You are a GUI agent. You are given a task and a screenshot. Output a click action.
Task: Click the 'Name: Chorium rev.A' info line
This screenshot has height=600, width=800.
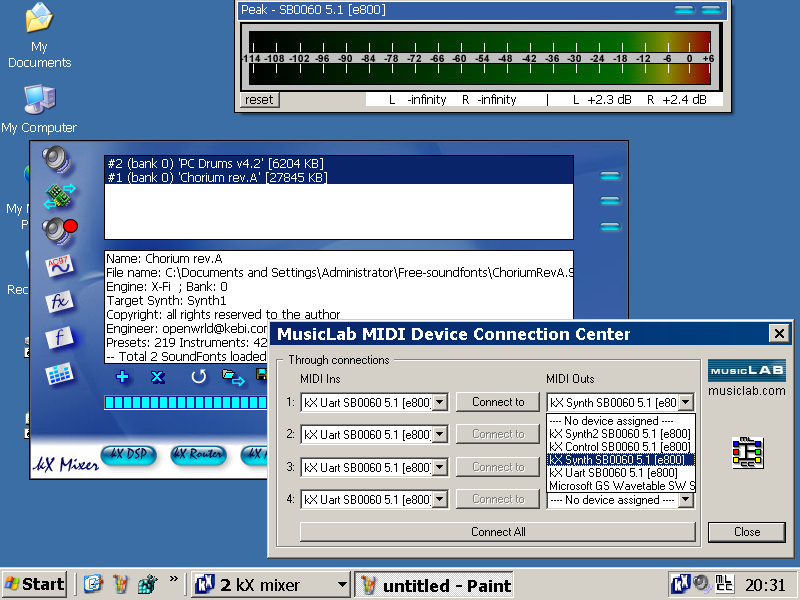[164, 259]
